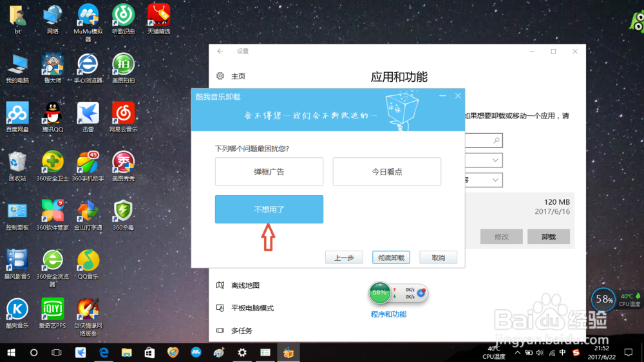Open 360手机助手 desktop icon
Screen dimensions: 644x362
tap(88, 166)
